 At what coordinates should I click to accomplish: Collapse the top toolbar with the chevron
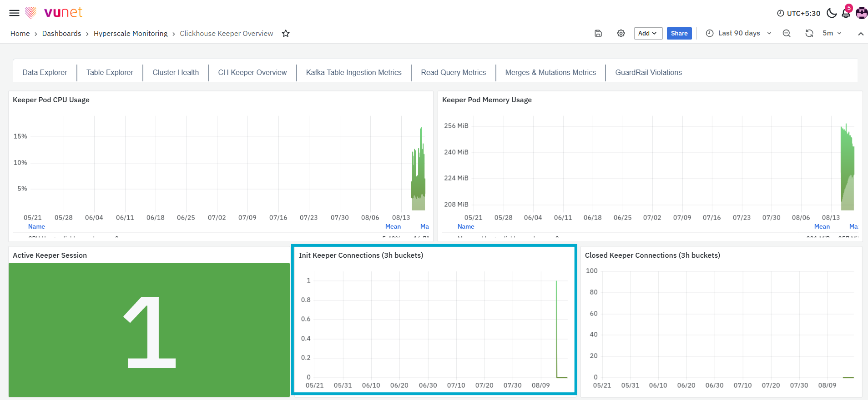tap(861, 34)
